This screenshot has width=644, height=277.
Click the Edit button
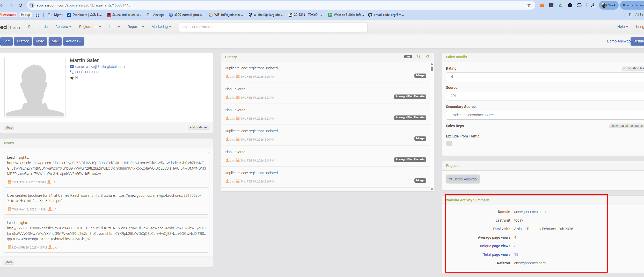click(x=6, y=41)
